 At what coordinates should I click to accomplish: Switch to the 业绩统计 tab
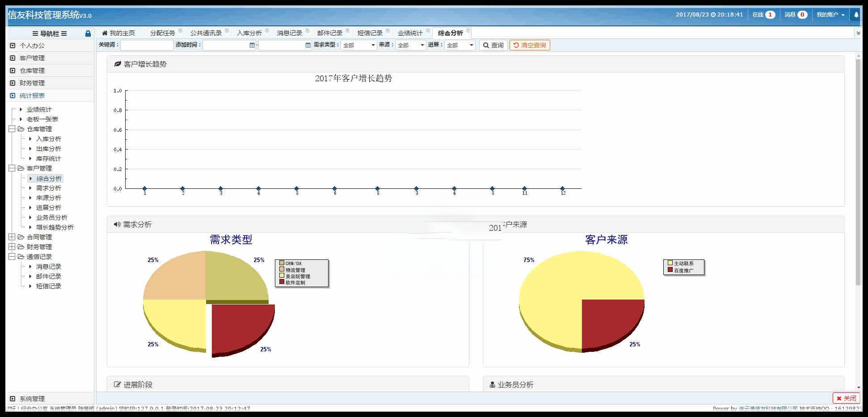[410, 33]
